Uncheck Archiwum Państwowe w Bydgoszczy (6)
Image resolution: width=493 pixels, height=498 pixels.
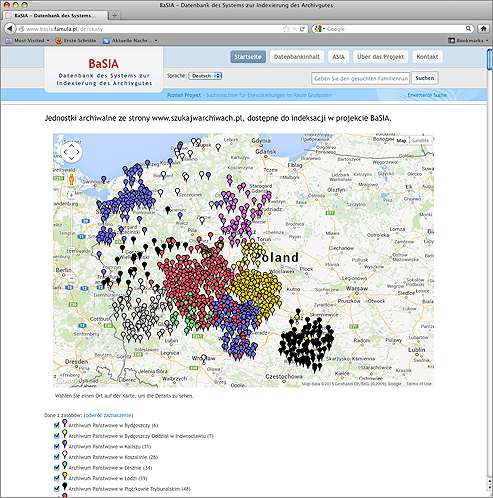point(57,425)
